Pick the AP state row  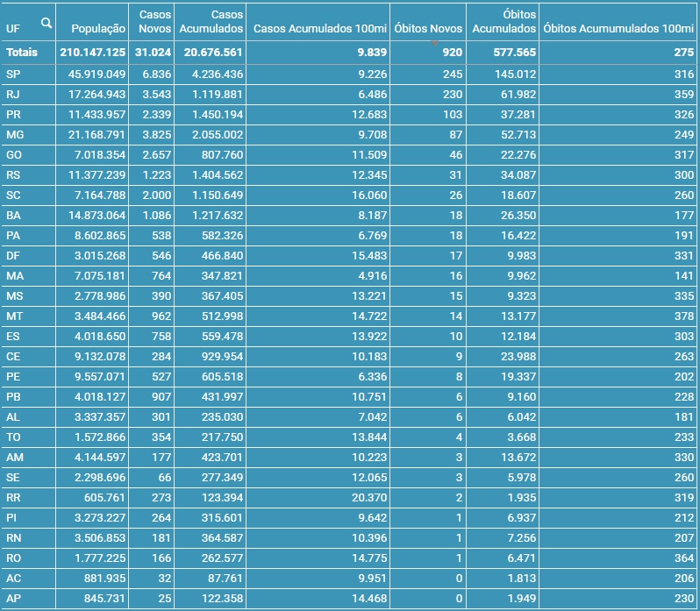[13, 598]
